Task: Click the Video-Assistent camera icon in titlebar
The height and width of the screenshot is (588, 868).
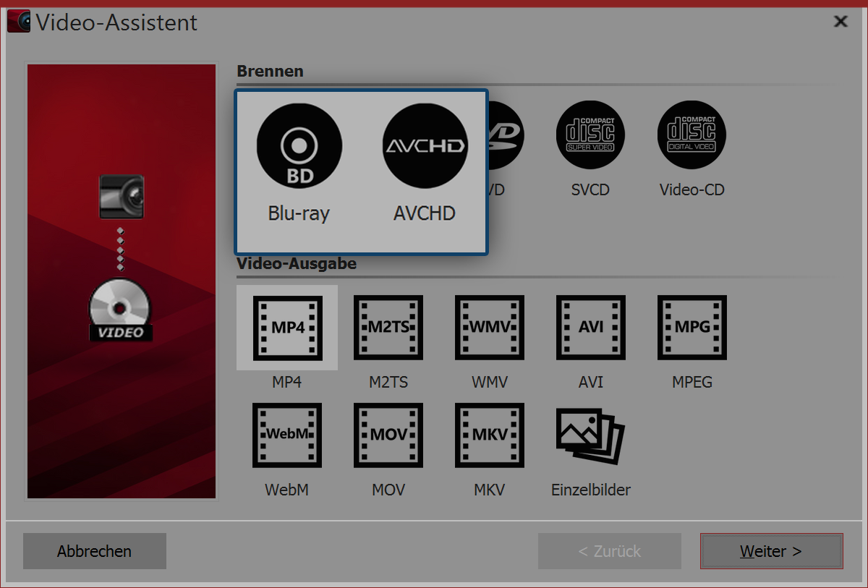Action: click(18, 21)
